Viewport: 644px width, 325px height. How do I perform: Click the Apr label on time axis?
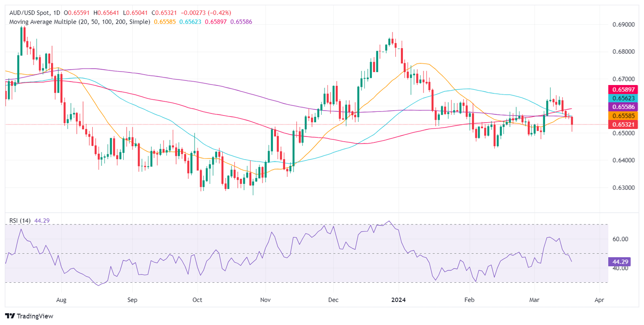coord(599,300)
